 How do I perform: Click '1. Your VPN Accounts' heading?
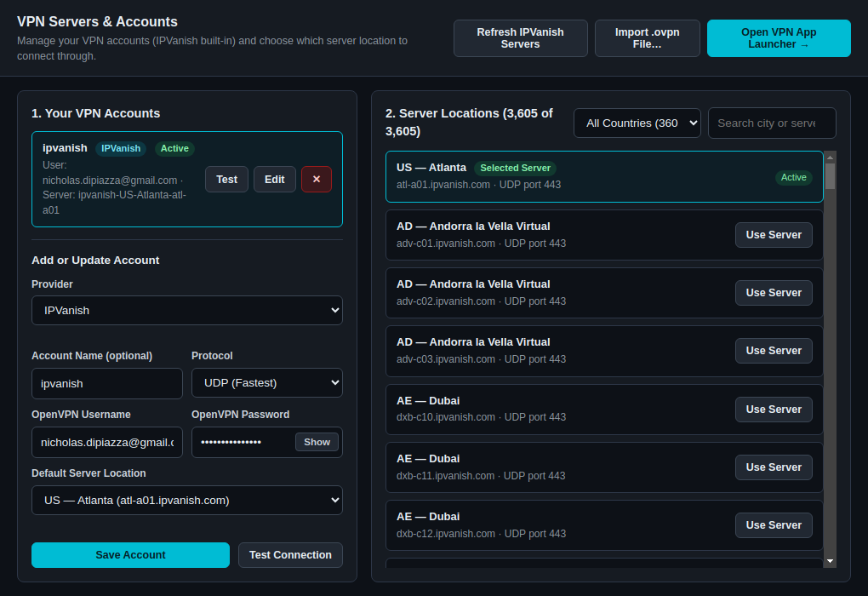coord(96,113)
